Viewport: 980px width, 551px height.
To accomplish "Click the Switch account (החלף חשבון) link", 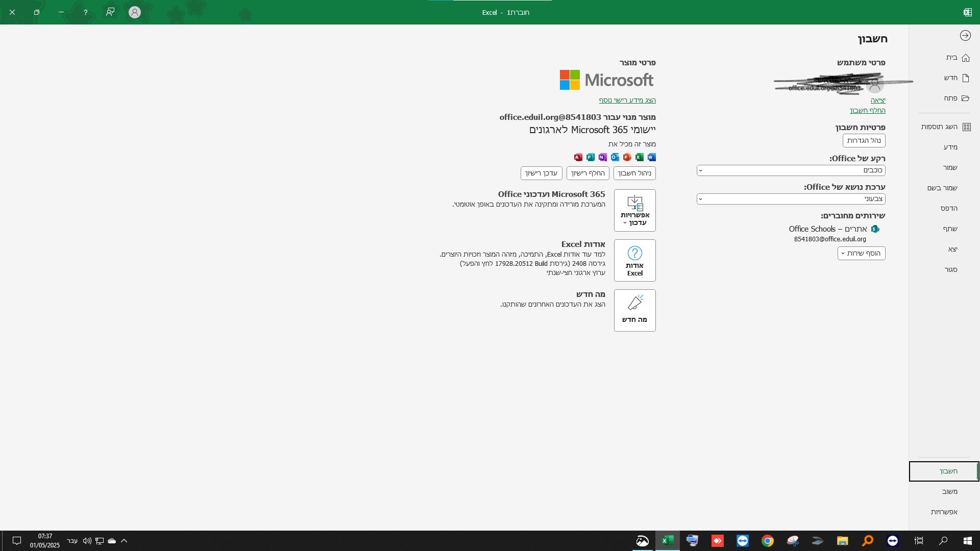I will (867, 110).
